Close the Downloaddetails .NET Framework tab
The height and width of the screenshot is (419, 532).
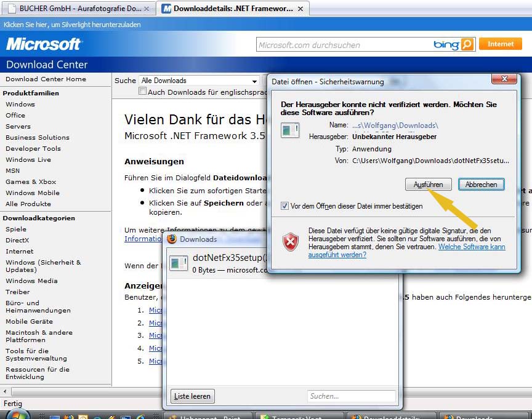tap(300, 9)
